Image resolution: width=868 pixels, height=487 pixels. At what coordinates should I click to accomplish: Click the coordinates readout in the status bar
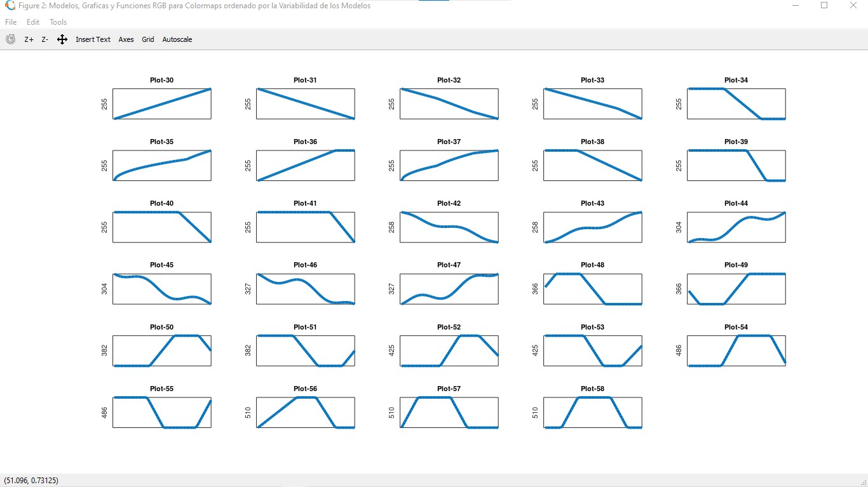[x=31, y=481]
